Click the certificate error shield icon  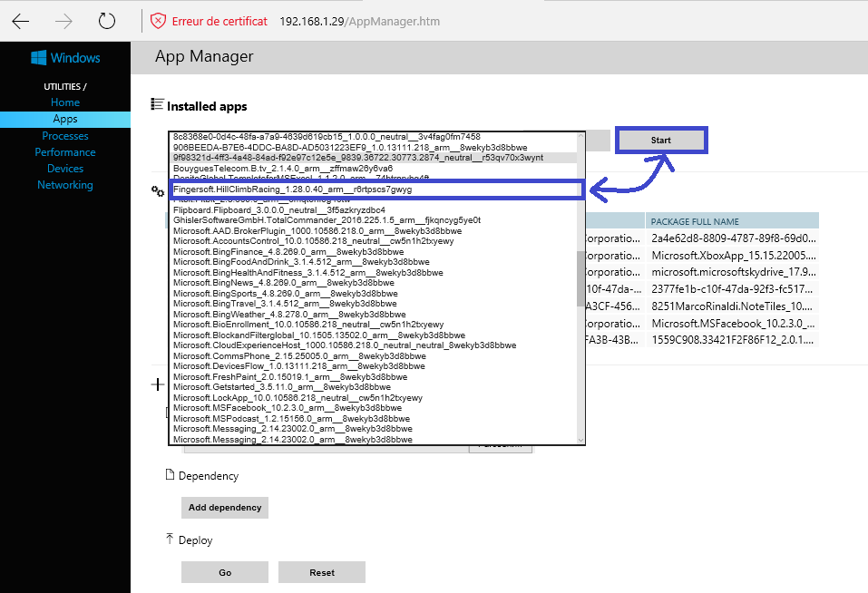click(x=158, y=22)
